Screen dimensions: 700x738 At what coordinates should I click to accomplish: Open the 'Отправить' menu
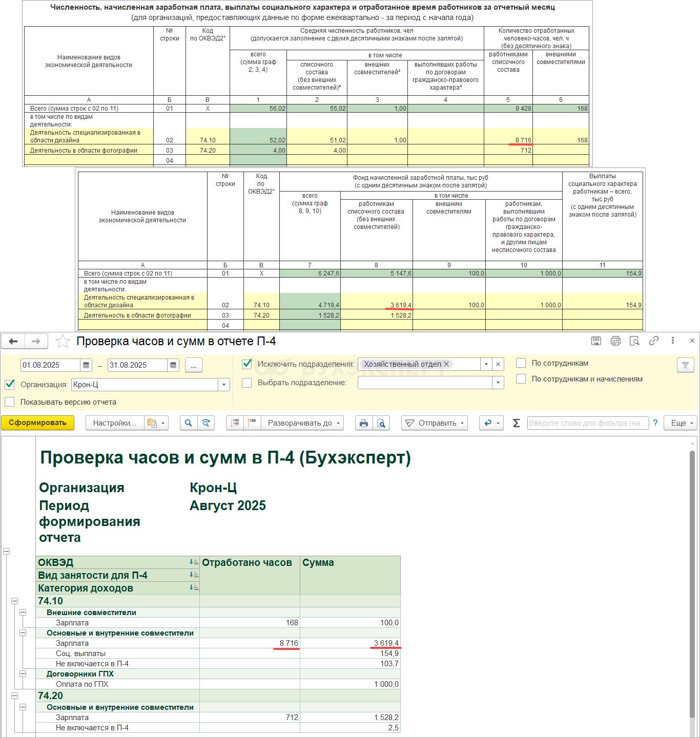pyautogui.click(x=435, y=423)
